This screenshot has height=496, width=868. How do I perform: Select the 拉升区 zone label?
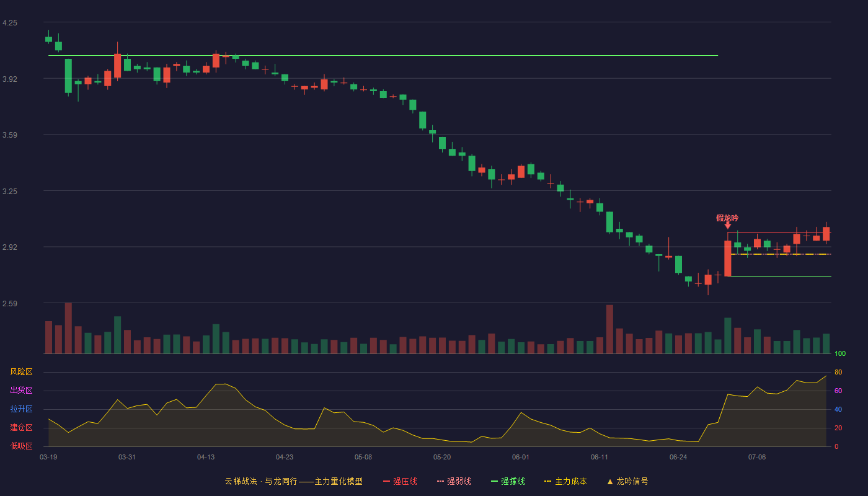click(21, 409)
